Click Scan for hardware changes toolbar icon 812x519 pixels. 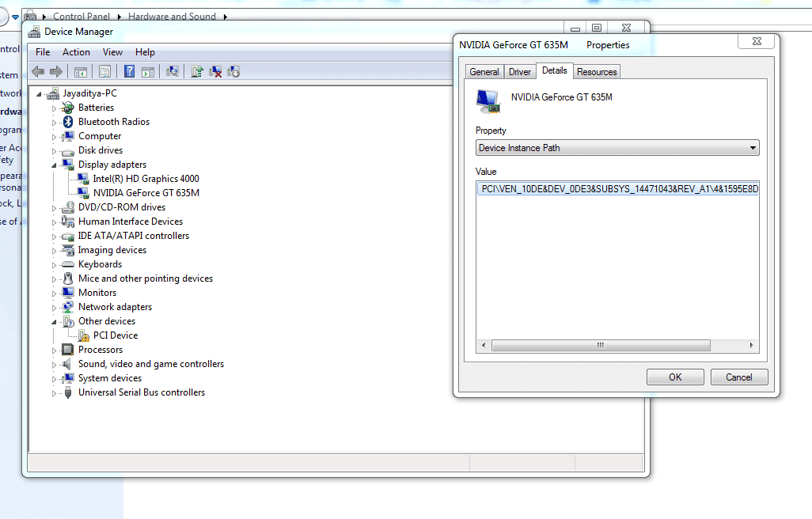[172, 72]
